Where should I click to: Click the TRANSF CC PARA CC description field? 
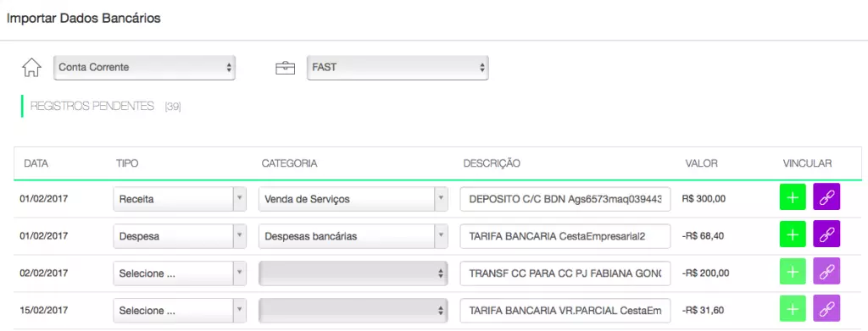pos(565,273)
